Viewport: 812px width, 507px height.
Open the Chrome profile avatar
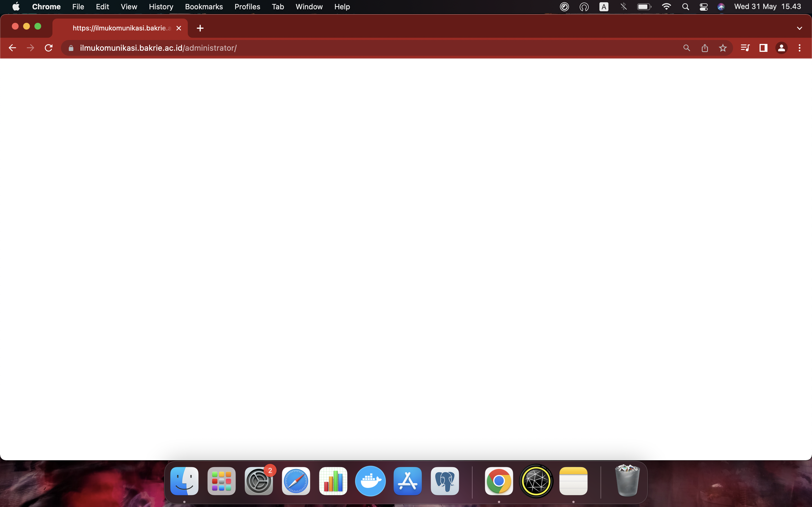[782, 48]
